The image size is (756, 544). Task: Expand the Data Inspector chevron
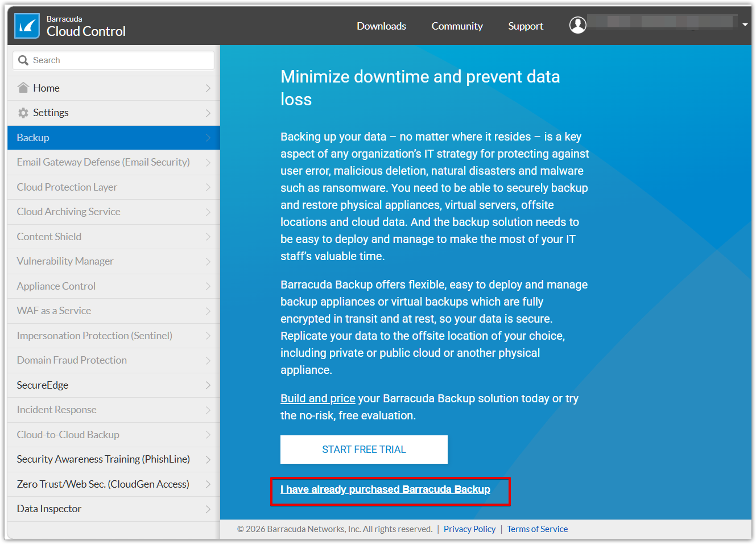(x=208, y=509)
